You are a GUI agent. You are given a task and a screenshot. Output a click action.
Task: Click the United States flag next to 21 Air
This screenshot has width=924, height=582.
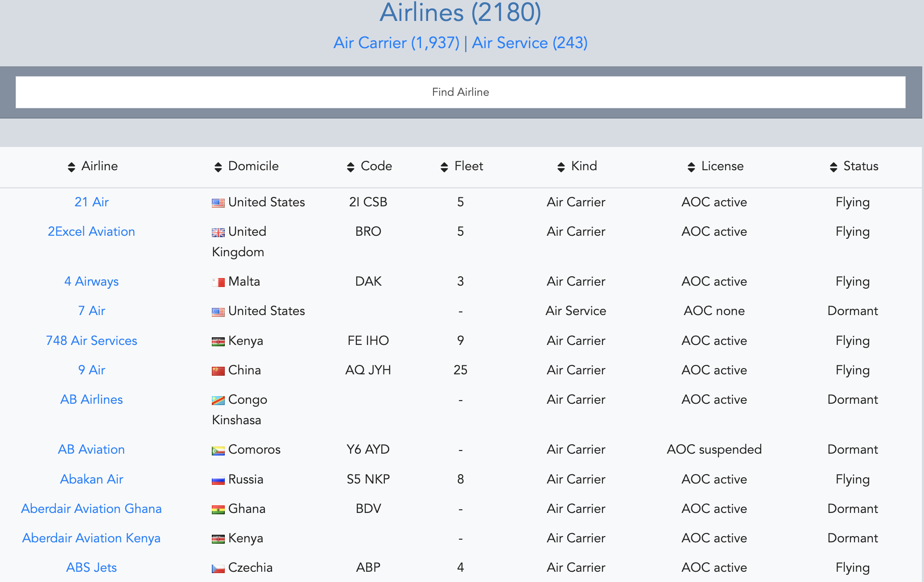217,202
